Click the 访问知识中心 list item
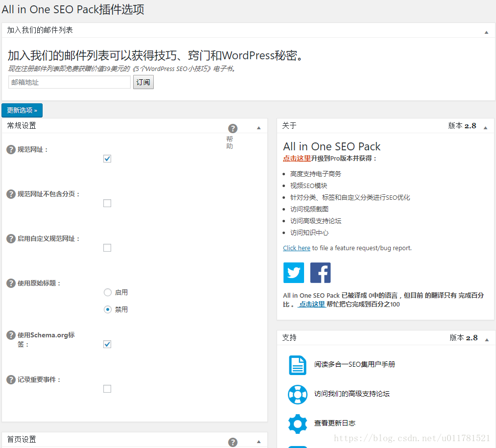The height and width of the screenshot is (448, 496). 309,233
